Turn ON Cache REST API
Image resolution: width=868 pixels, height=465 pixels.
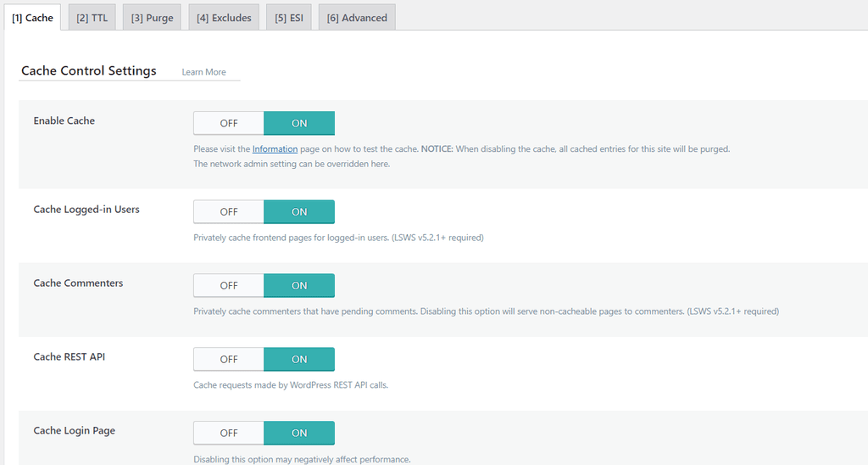coord(299,360)
